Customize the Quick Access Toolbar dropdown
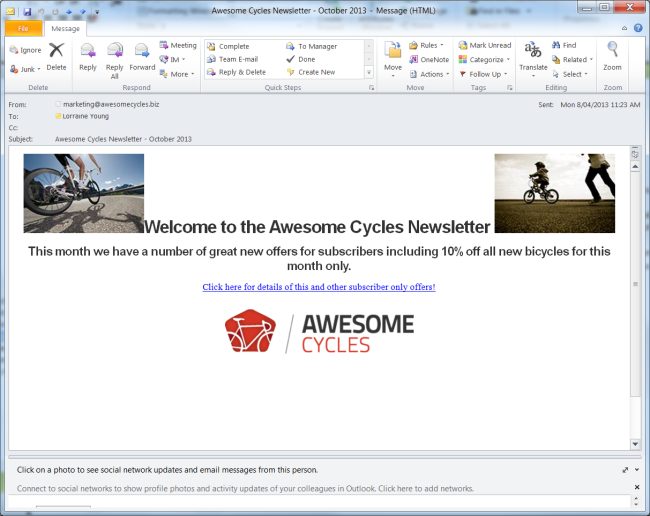Viewport: 650px width, 516px height. click(x=97, y=12)
